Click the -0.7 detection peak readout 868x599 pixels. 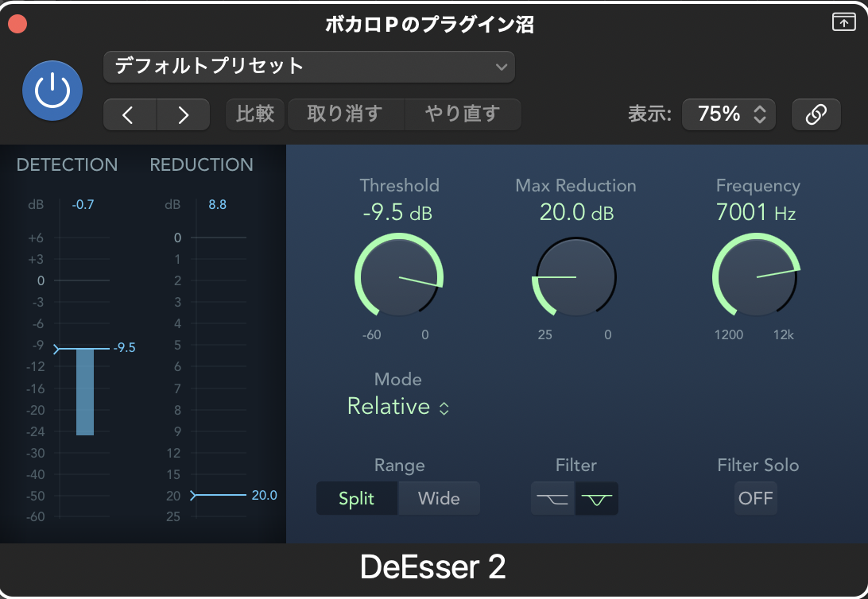click(x=83, y=205)
